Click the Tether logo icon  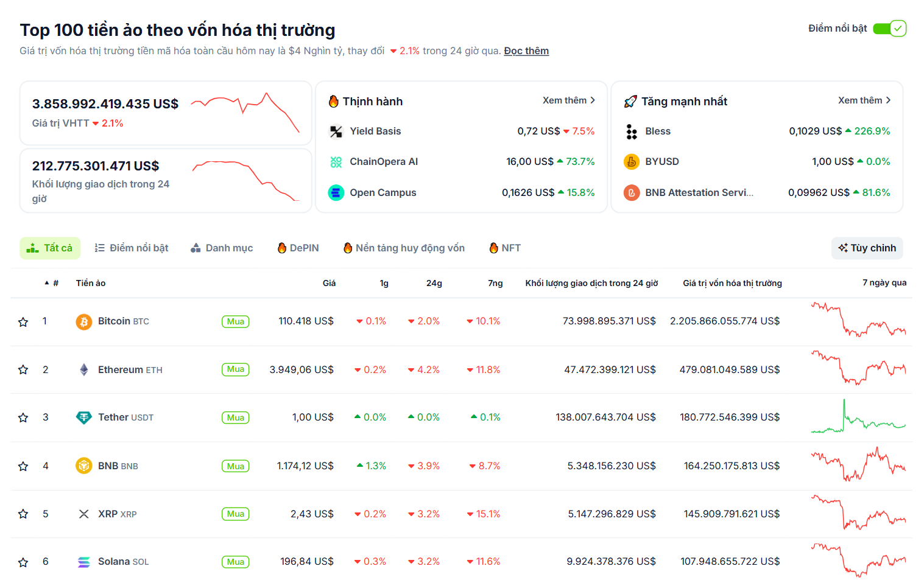pyautogui.click(x=84, y=418)
